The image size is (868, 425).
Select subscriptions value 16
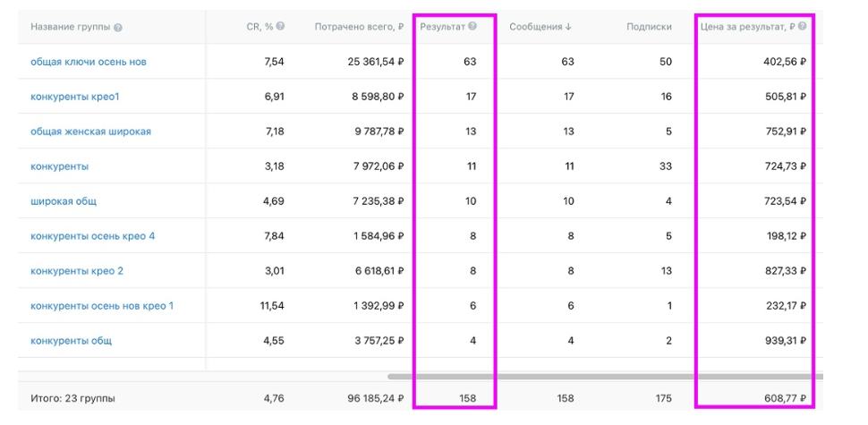(666, 97)
